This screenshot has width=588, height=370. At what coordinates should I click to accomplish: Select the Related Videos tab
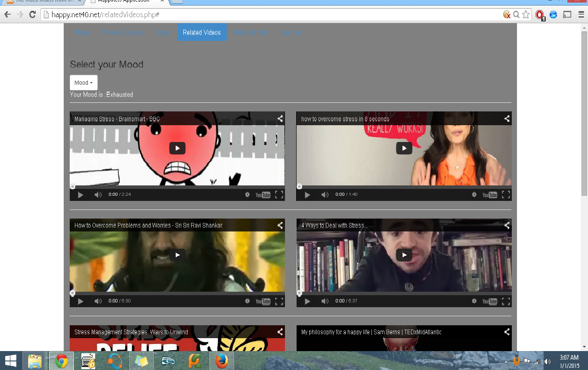202,32
